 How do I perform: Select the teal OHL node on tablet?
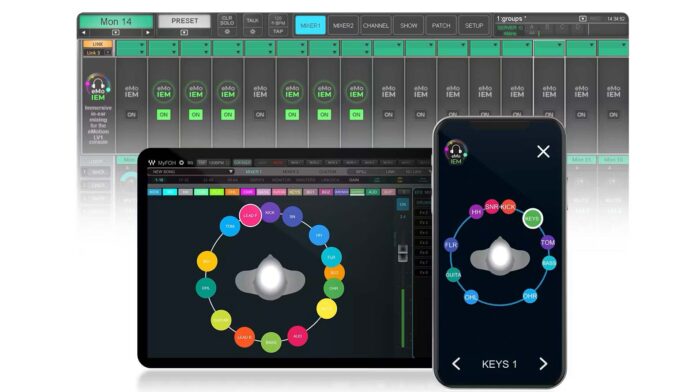[206, 288]
